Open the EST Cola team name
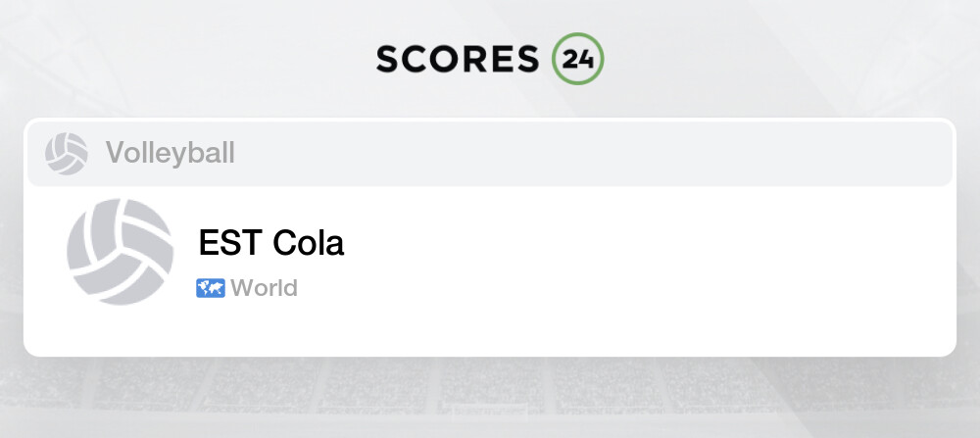This screenshot has width=980, height=438. click(x=271, y=243)
